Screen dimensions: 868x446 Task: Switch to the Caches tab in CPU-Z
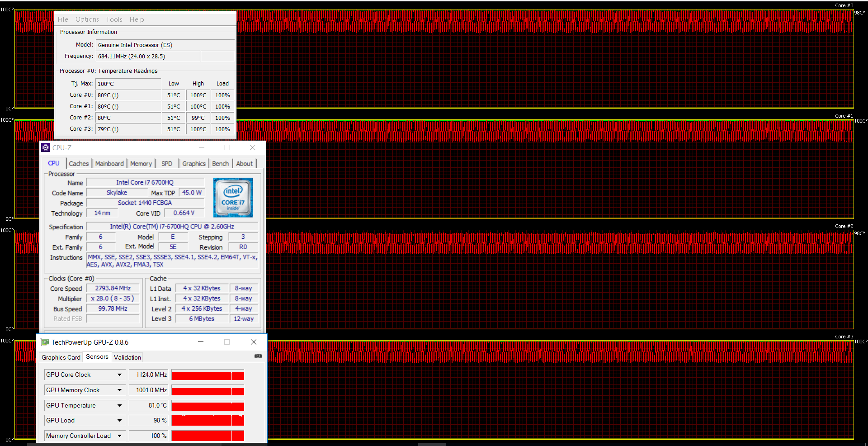click(79, 164)
